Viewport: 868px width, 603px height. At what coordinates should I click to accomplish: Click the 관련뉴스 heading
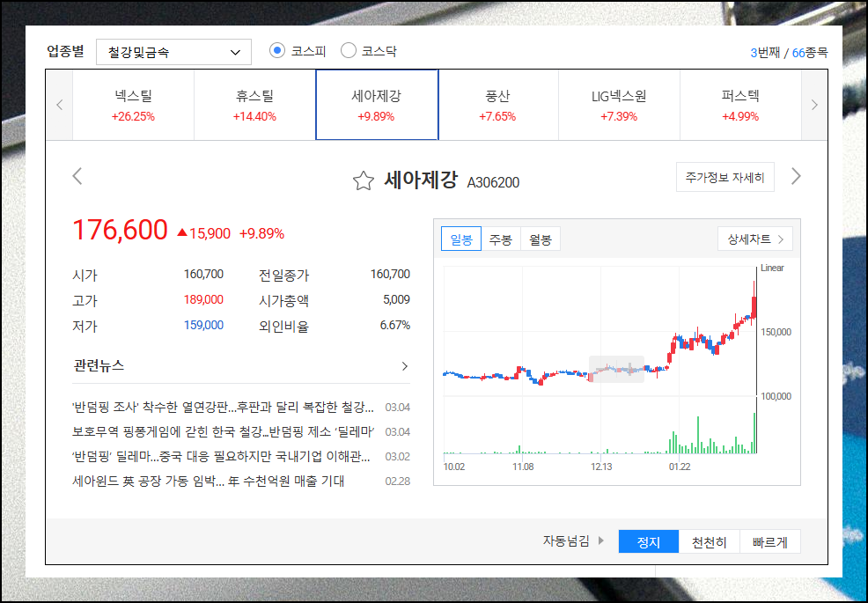pos(99,365)
